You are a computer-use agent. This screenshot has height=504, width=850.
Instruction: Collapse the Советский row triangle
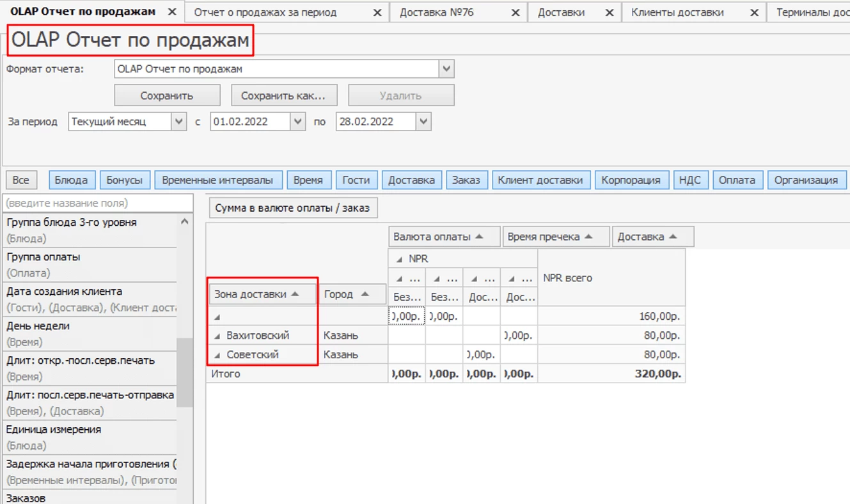[x=217, y=355]
